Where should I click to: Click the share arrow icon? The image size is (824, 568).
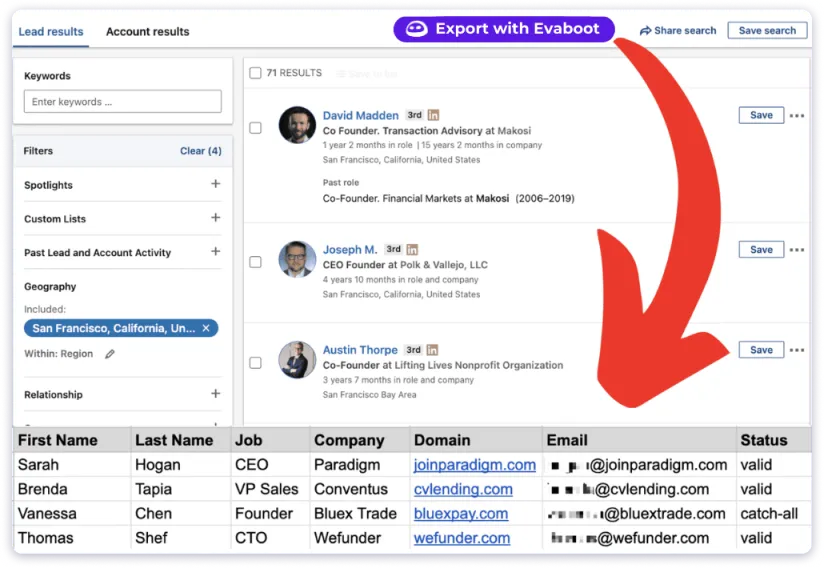tap(645, 31)
